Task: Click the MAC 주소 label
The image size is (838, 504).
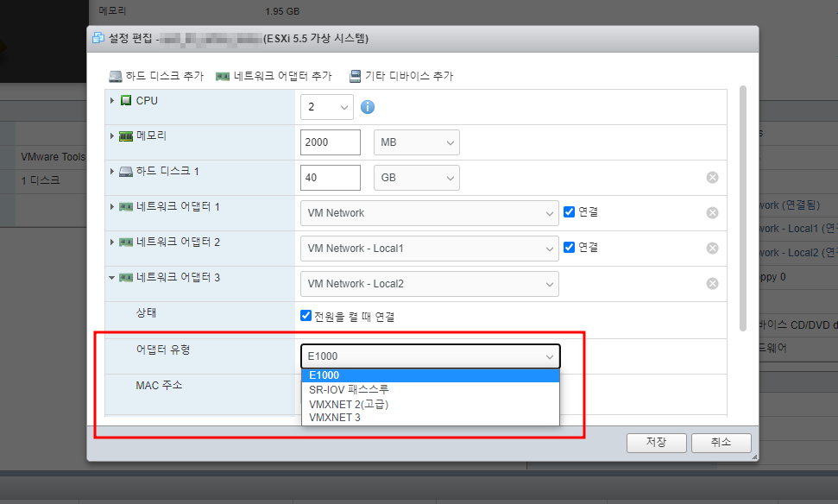Action: 159,385
